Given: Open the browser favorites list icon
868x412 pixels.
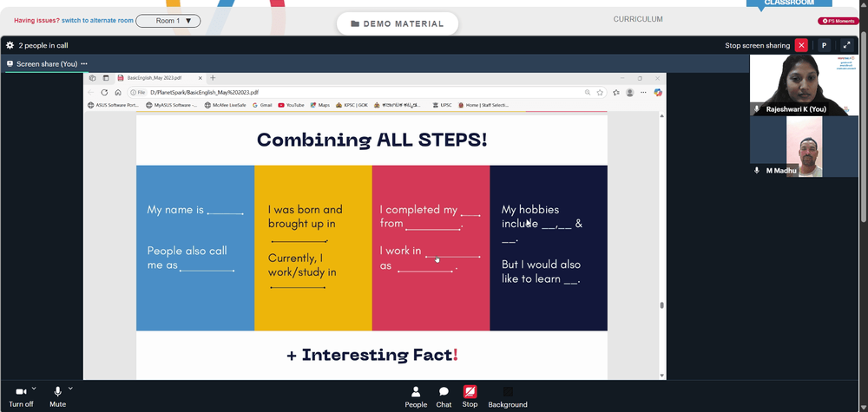Looking at the screenshot, I should (x=616, y=92).
